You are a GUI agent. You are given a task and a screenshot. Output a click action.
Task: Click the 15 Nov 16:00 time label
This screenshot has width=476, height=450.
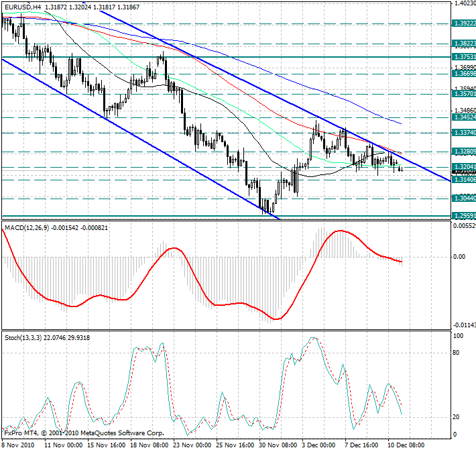pyautogui.click(x=107, y=445)
